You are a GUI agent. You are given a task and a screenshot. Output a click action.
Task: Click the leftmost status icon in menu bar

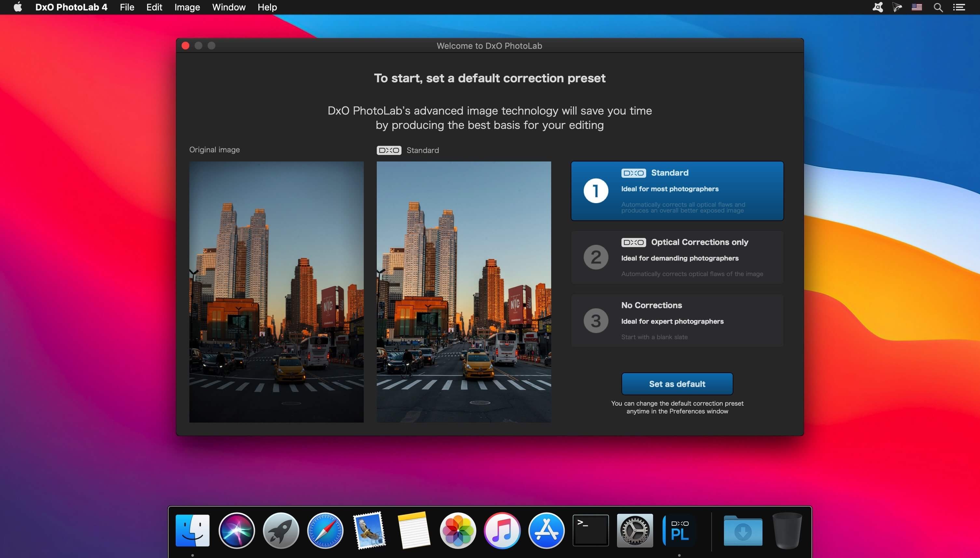tap(878, 7)
